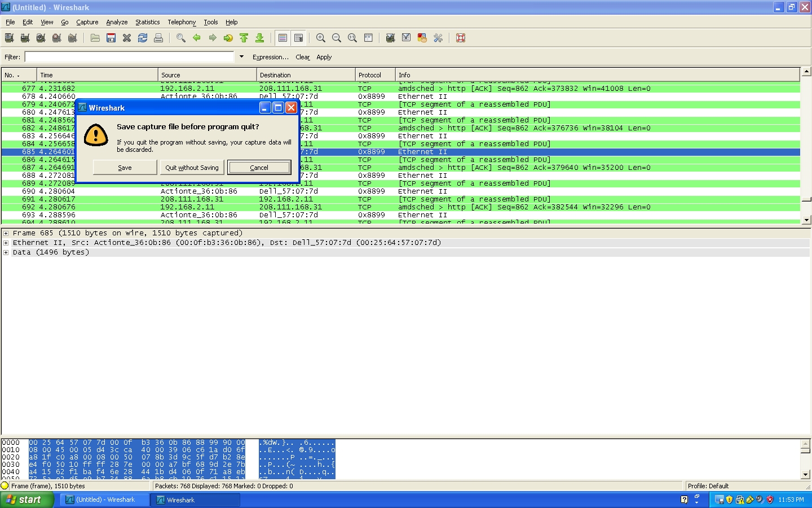Screen dimensions: 812x508
Task: Sort packets by No. column
Action: point(19,75)
